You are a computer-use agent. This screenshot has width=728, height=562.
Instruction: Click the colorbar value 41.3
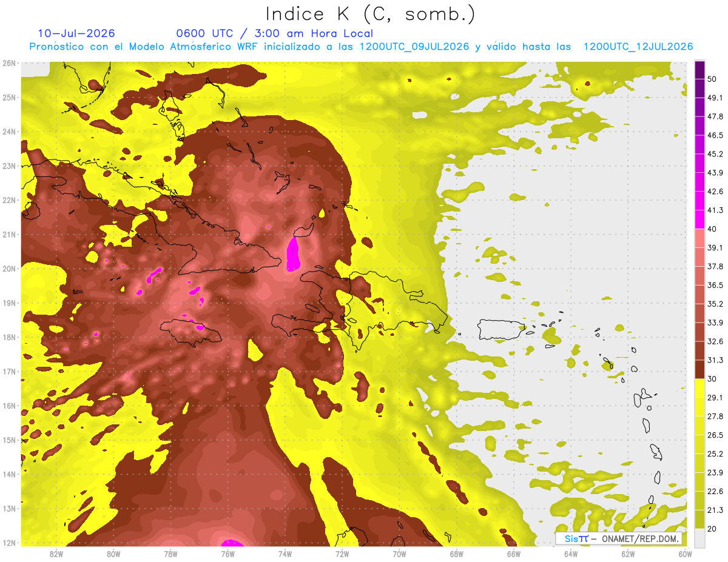tap(716, 210)
